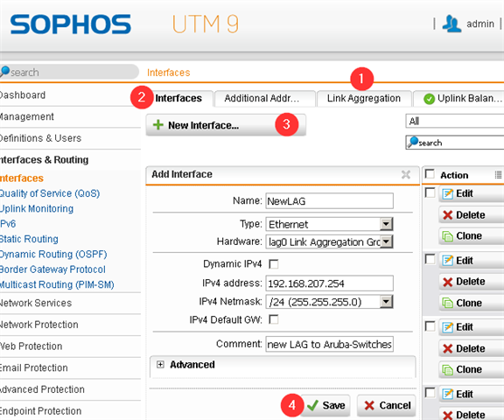This screenshot has height=420, width=504.
Task: Open the Uplink Monitoring link
Action: pos(37,209)
